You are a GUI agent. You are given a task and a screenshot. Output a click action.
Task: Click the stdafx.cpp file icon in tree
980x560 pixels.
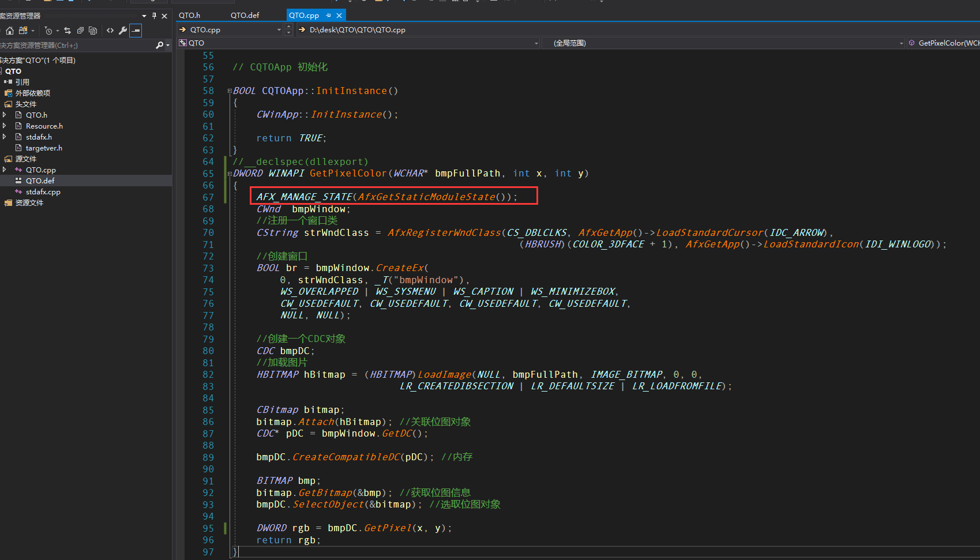(18, 191)
